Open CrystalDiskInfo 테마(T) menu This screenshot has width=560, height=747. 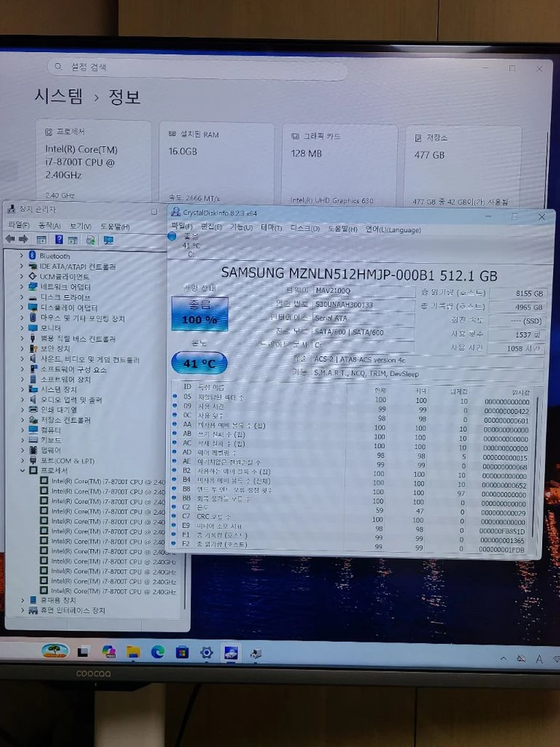click(271, 228)
